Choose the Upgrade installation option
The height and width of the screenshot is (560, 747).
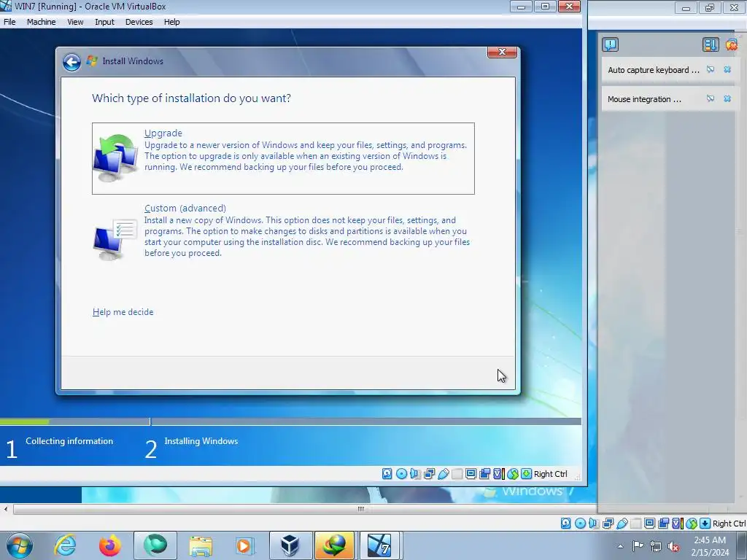pos(283,158)
